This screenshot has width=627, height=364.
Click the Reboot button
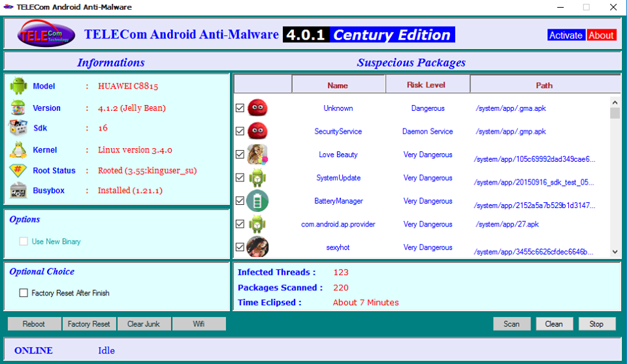35,324
